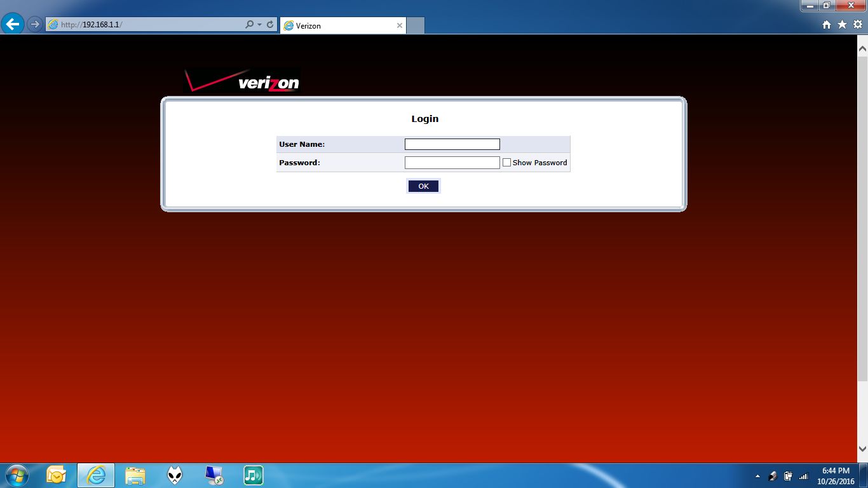Click the search magnifier in address bar

coord(249,25)
